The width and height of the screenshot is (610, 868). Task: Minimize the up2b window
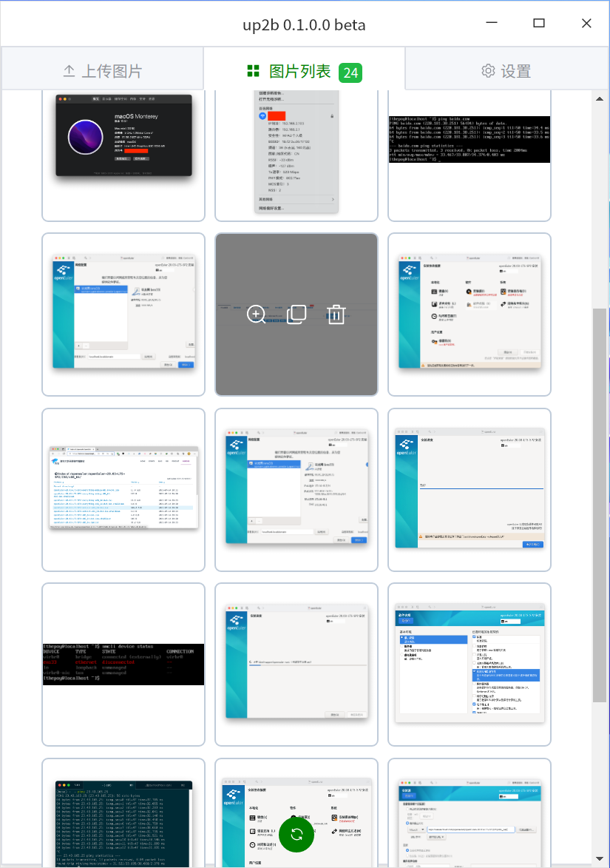tap(492, 23)
